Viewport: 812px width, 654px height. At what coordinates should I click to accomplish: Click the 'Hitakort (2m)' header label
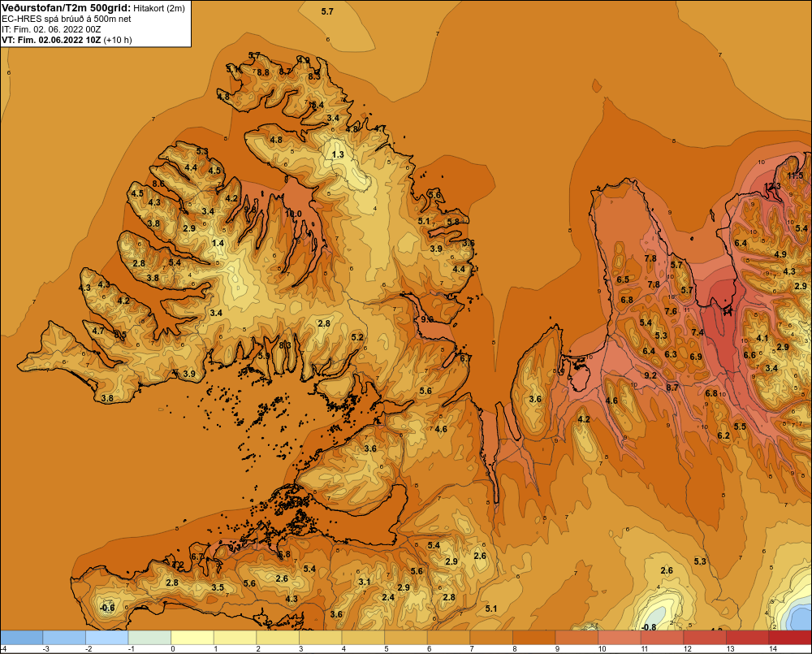[159, 8]
